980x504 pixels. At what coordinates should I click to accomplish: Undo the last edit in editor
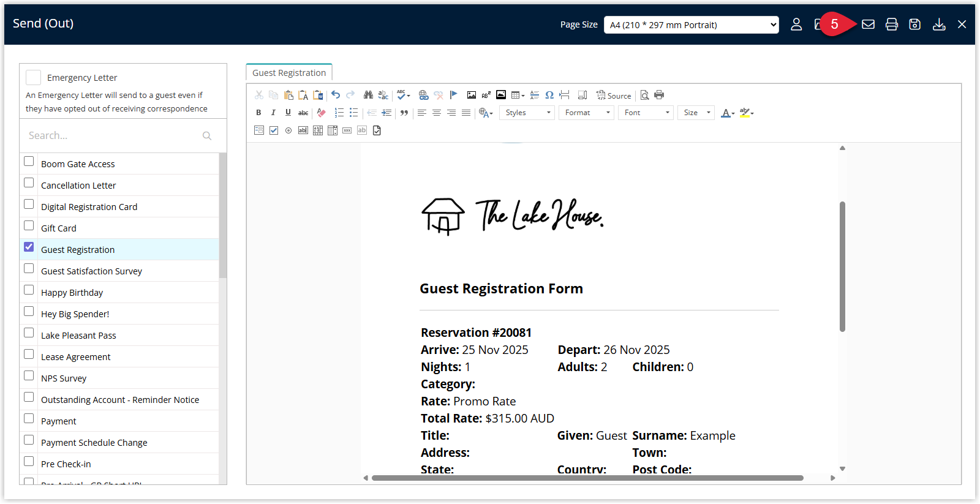click(x=336, y=95)
